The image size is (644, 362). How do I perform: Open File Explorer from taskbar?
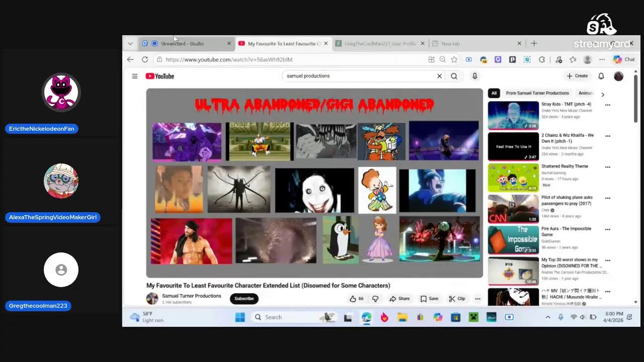coord(402,317)
